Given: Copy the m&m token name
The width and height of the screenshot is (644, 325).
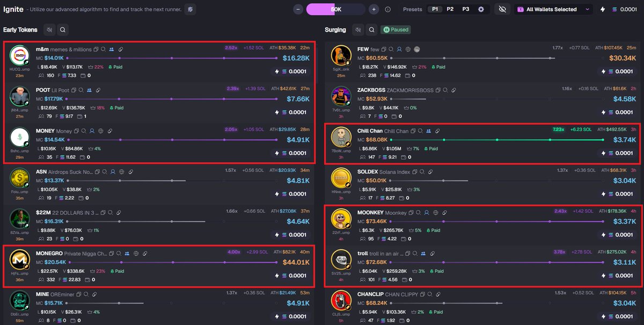Looking at the screenshot, I should (x=96, y=49).
